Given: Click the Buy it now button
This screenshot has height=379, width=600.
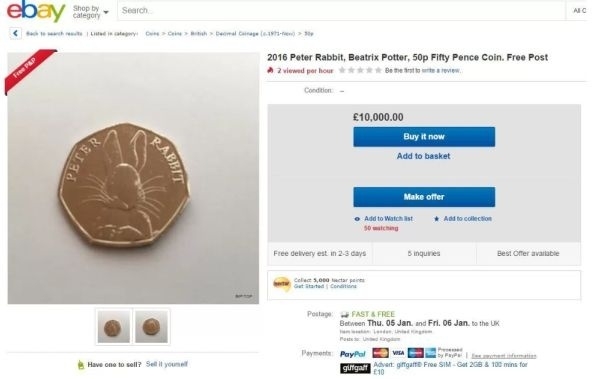Looking at the screenshot, I should click(x=424, y=137).
